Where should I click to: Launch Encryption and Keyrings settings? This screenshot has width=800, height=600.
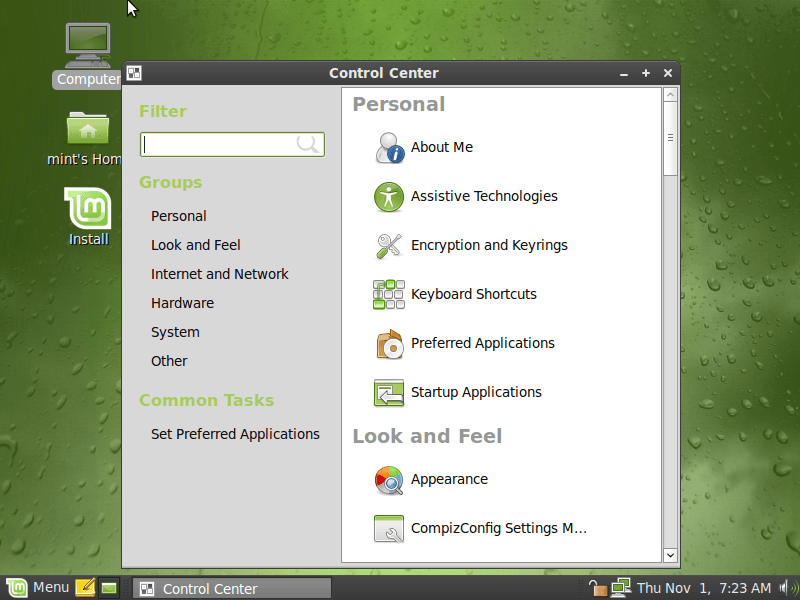point(389,245)
